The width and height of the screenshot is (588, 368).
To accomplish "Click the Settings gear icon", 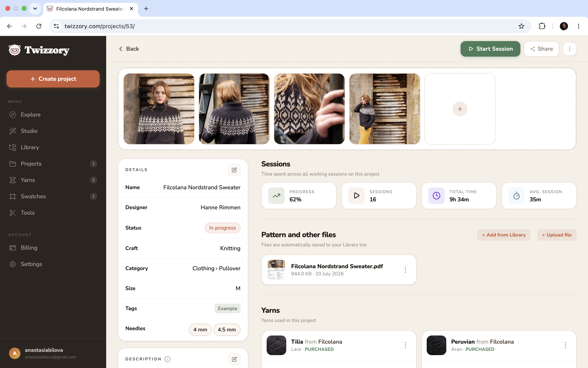I will tap(13, 264).
